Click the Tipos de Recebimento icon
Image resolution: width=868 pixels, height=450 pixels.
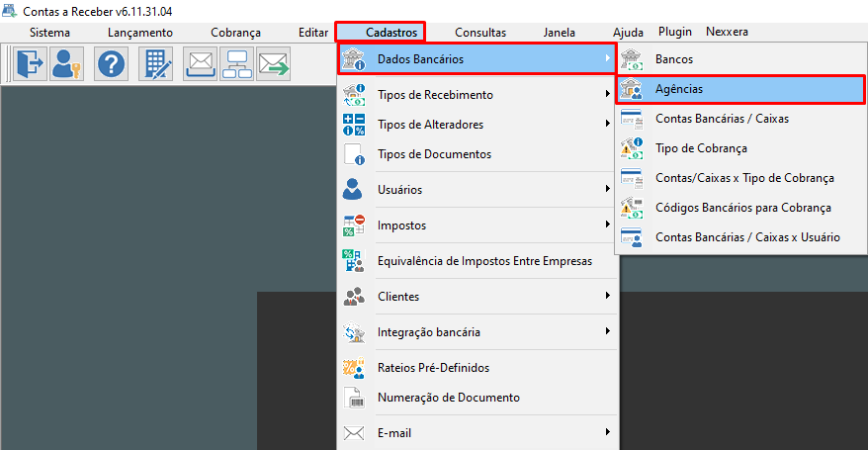point(354,95)
